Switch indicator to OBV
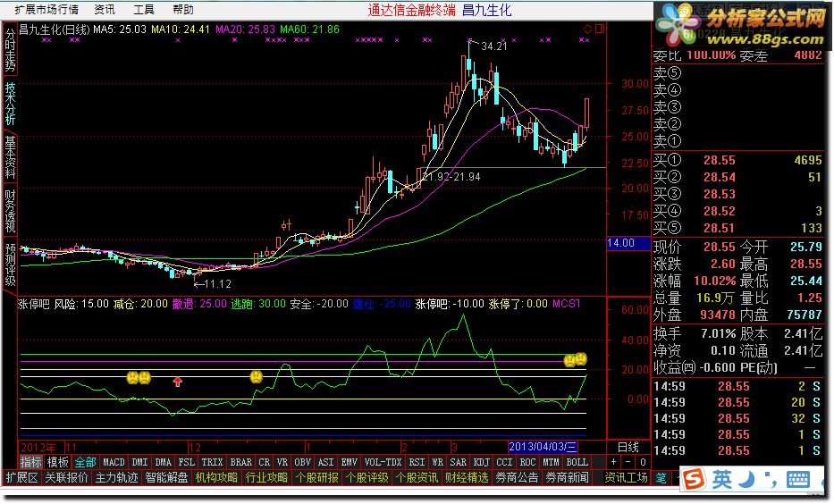 pos(303,462)
